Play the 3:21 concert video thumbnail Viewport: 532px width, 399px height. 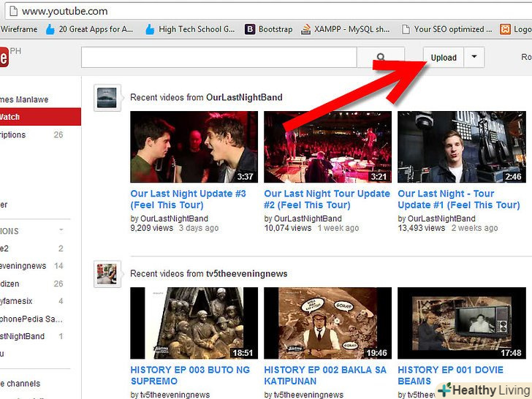click(x=327, y=147)
